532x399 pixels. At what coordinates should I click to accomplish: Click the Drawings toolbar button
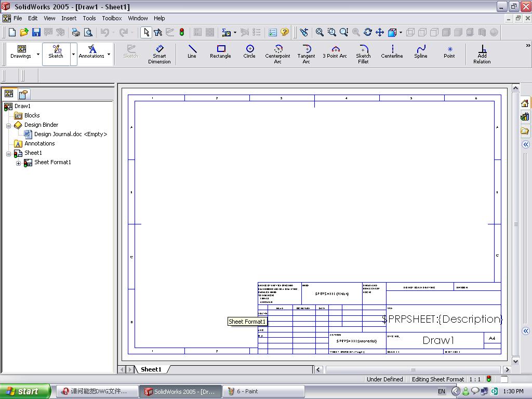tap(21, 52)
